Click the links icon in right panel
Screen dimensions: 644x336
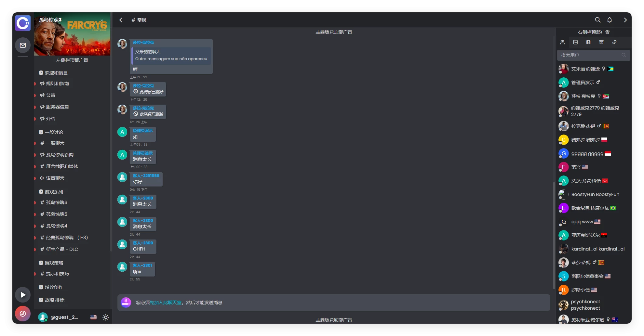tap(614, 42)
